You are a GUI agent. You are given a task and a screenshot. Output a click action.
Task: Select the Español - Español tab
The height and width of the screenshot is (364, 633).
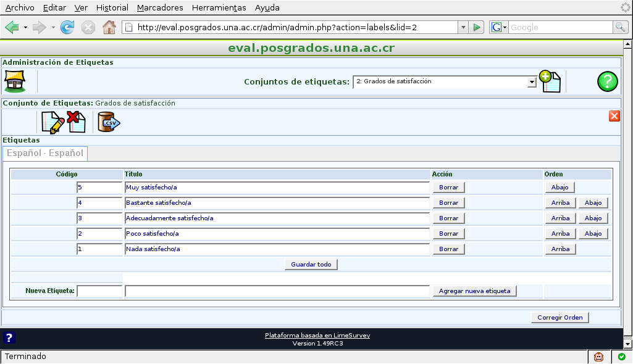pos(46,153)
